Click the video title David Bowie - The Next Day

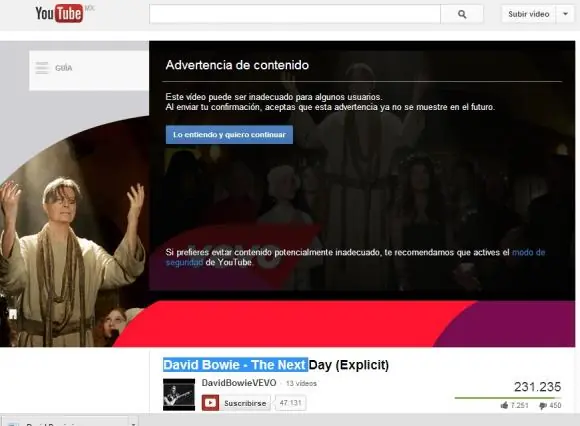click(276, 365)
